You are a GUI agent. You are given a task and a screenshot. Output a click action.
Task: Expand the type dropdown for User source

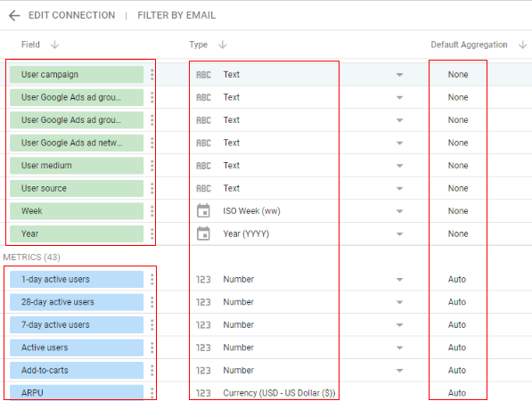400,188
